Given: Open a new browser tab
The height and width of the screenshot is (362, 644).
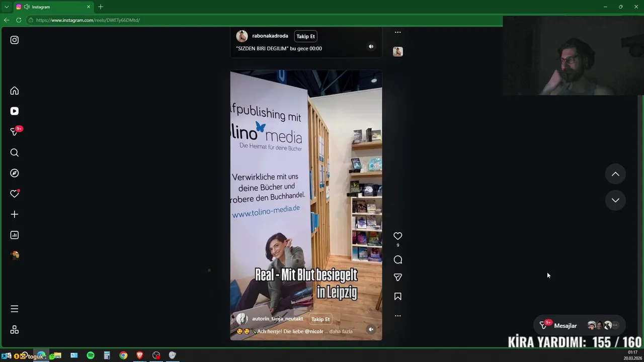Looking at the screenshot, I should tap(101, 7).
